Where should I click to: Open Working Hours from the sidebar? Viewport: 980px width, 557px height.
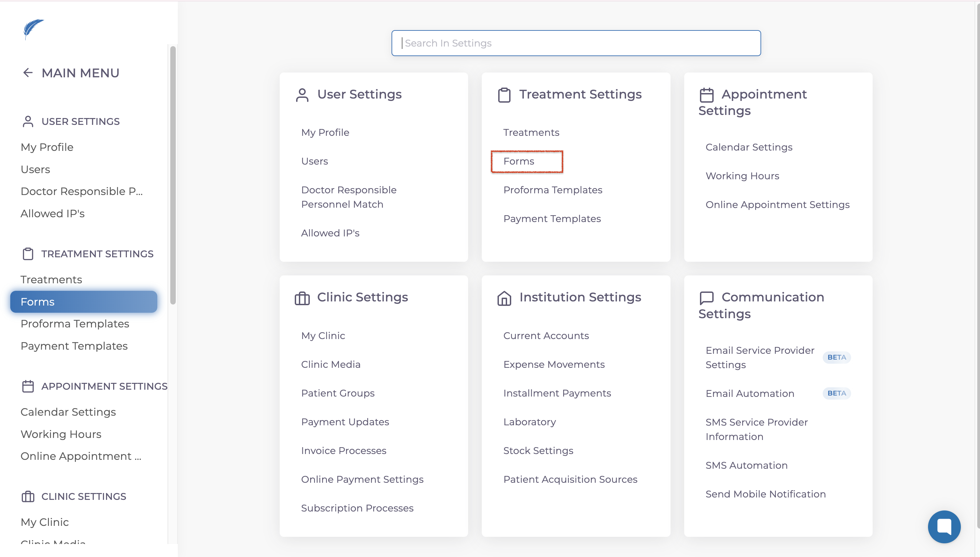61,434
